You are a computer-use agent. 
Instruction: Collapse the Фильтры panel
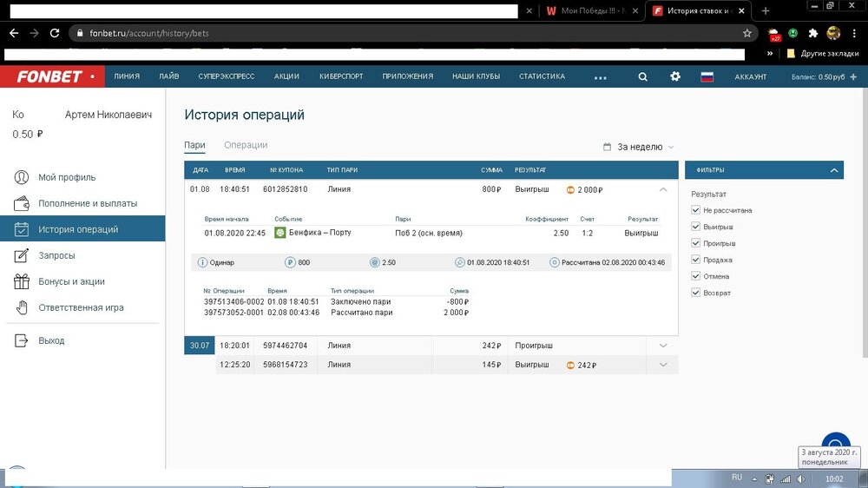[833, 170]
